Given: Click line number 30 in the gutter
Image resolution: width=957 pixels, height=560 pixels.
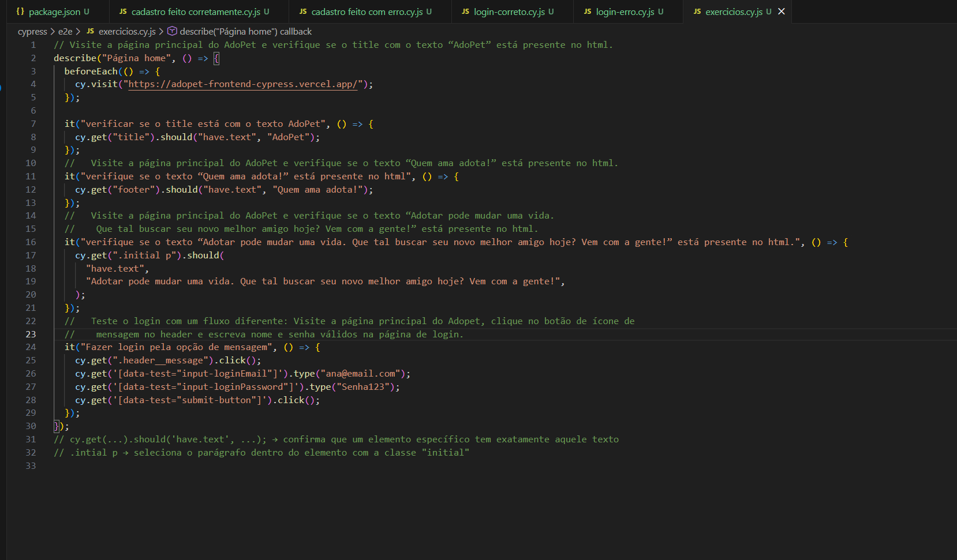Looking at the screenshot, I should click(31, 426).
